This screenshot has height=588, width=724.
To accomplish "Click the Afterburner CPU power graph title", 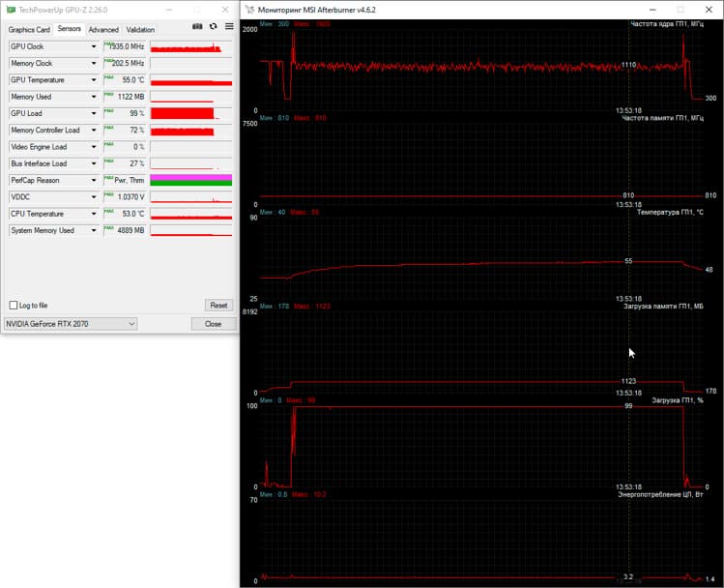I will coord(660,494).
